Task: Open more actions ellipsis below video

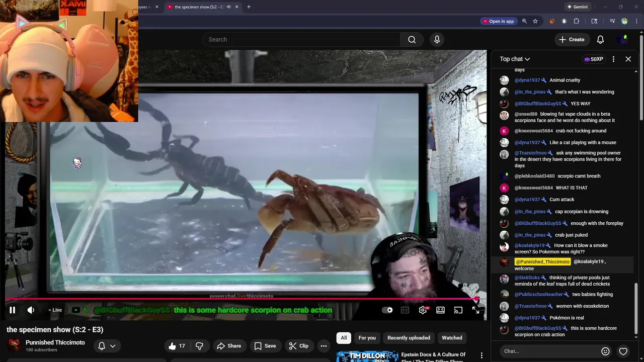Action: click(x=324, y=346)
